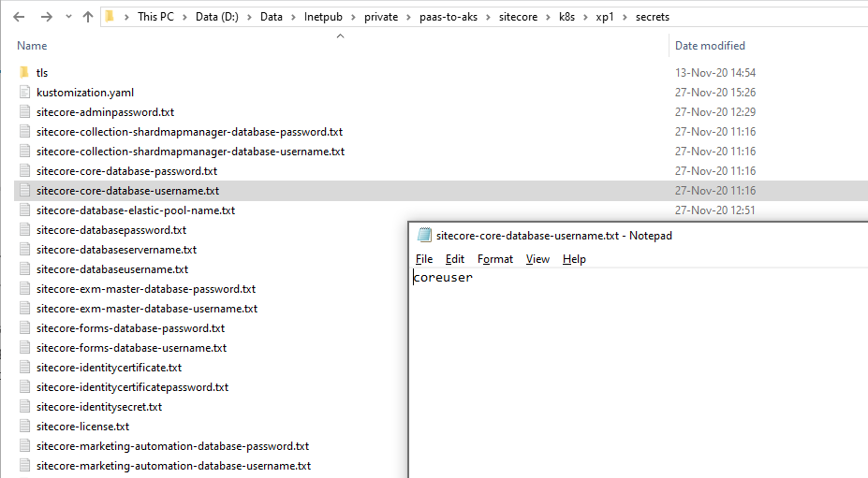Image resolution: width=868 pixels, height=478 pixels.
Task: Select sitecore-databaseusername.txt file icon
Action: coord(24,268)
